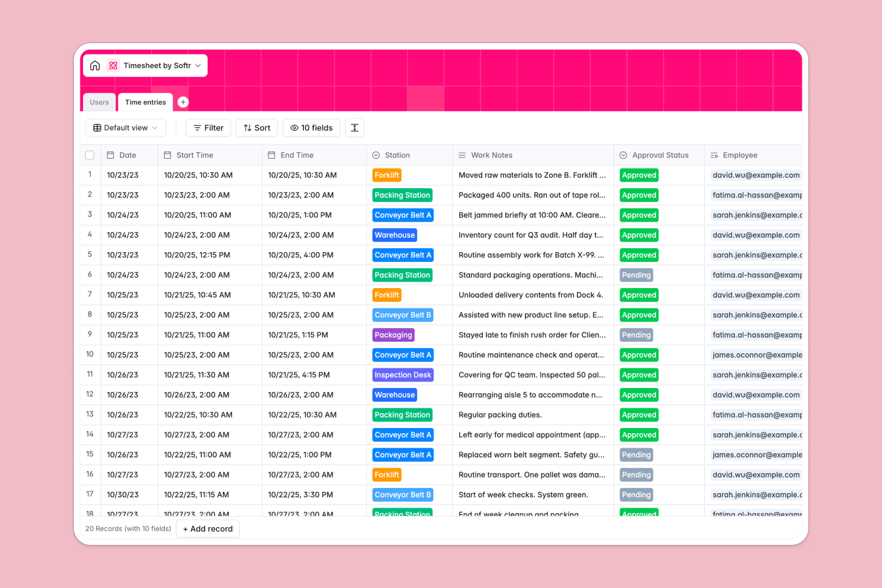This screenshot has height=588, width=882.
Task: Click the plus icon to add a new table
Action: (x=182, y=102)
